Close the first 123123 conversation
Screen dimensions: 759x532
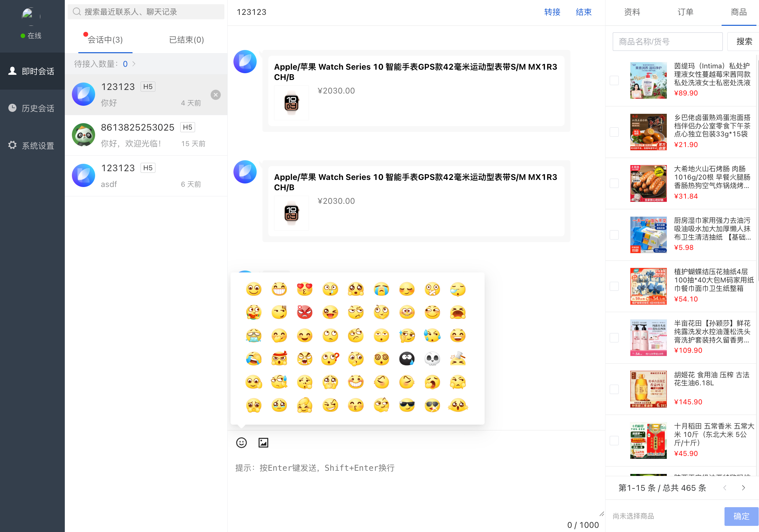[215, 95]
